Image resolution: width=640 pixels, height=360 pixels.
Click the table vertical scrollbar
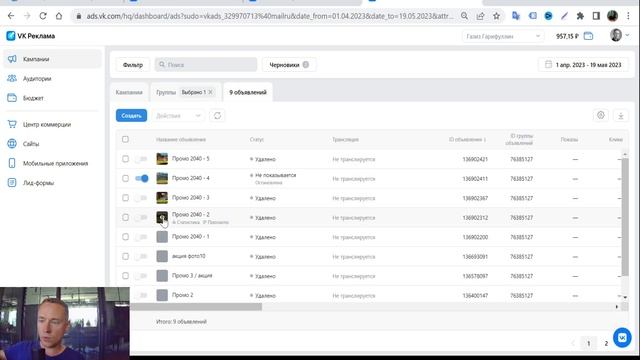[x=625, y=216]
